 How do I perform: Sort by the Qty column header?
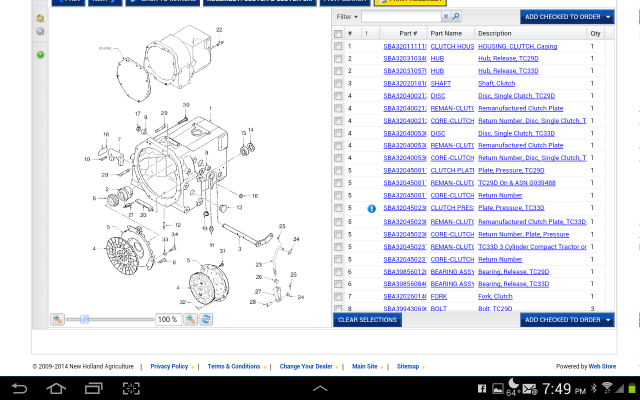click(596, 33)
